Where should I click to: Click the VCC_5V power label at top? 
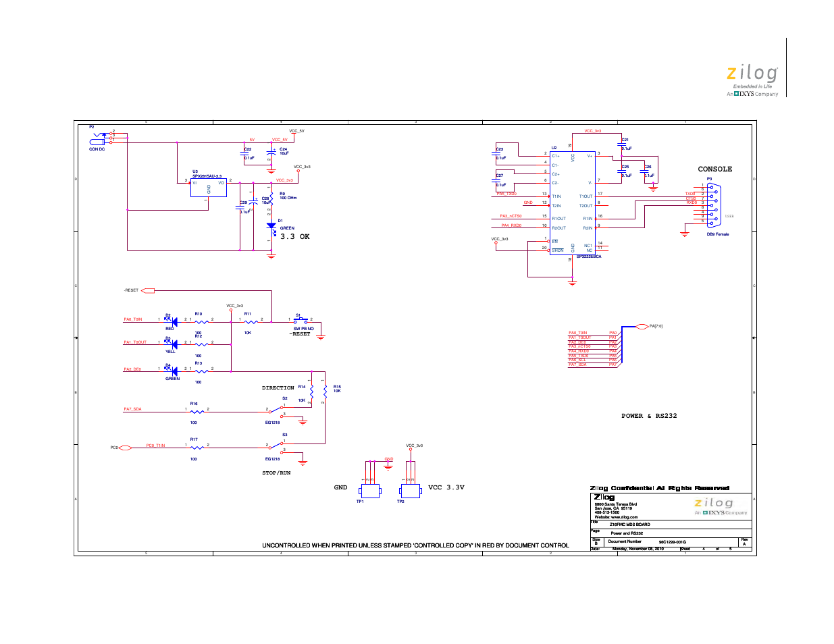(297, 131)
